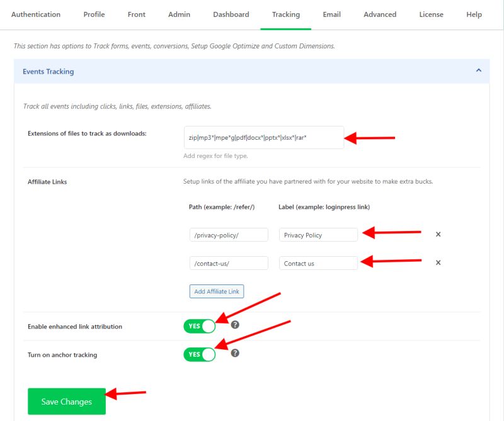The image size is (504, 421).
Task: Open help tooltip for anchor tracking
Action: [236, 354]
